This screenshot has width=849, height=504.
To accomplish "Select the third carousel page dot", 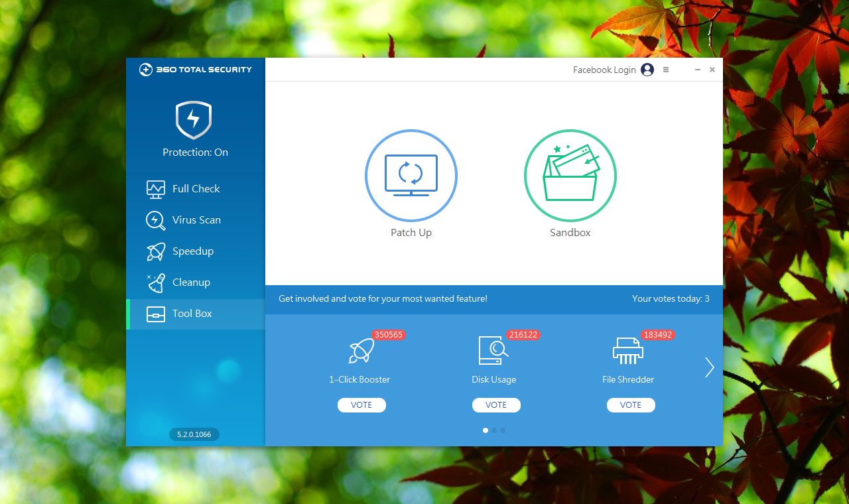I will click(x=503, y=430).
